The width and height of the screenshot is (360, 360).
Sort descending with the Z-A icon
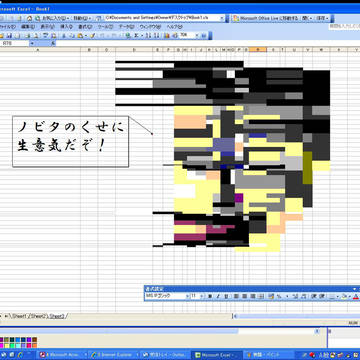[157, 35]
